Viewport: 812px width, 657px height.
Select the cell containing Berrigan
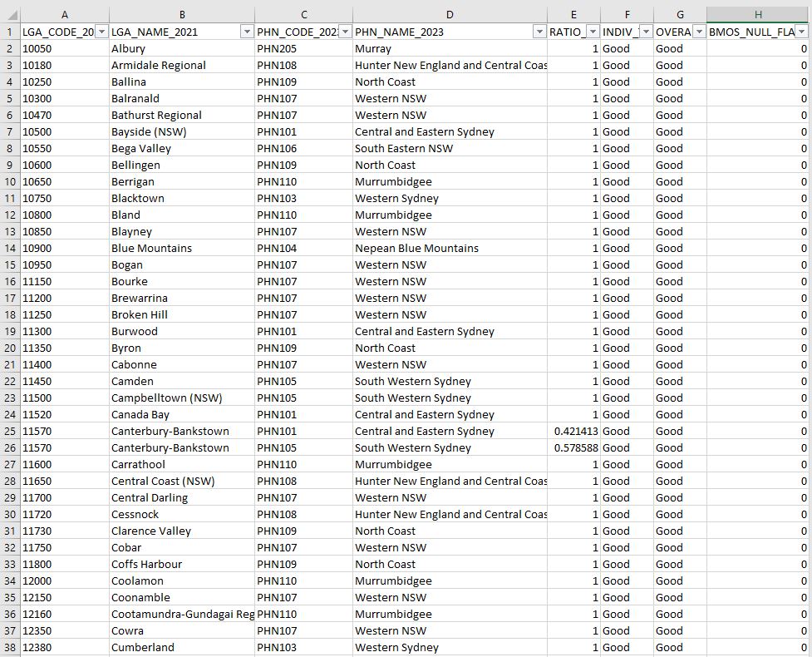[x=182, y=181]
